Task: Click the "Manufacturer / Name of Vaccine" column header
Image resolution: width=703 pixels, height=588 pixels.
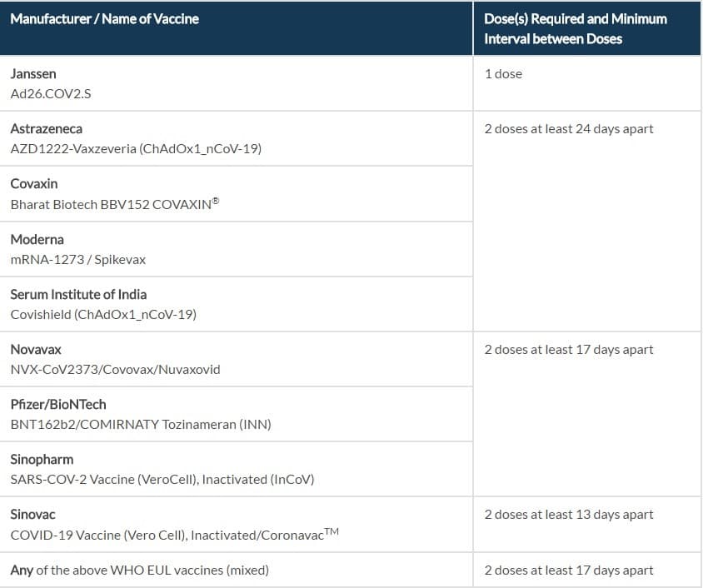Action: [x=105, y=18]
